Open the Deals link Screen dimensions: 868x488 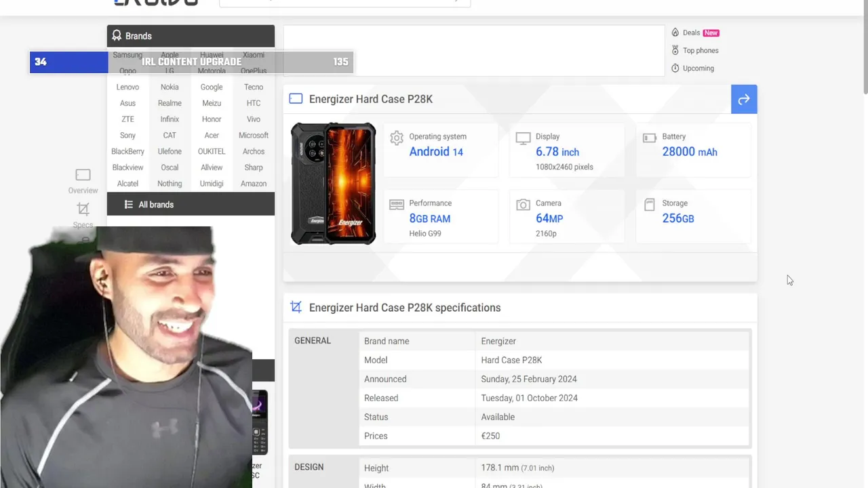691,33
